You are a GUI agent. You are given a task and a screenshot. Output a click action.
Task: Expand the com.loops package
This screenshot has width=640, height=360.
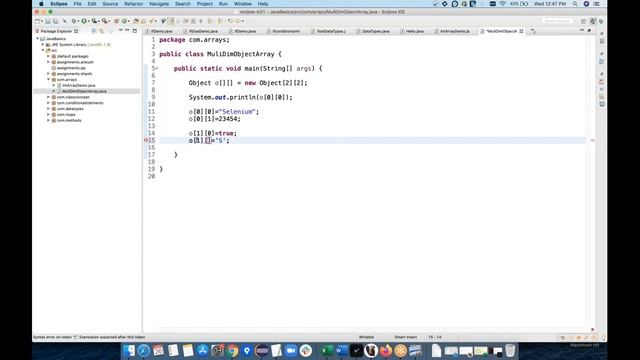click(49, 115)
